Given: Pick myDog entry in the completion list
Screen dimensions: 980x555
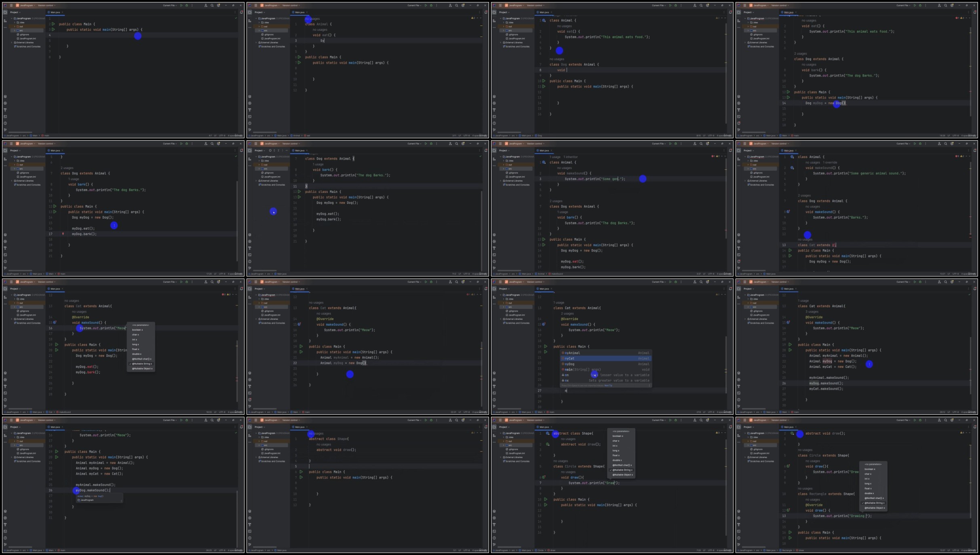Looking at the screenshot, I should point(605,364).
